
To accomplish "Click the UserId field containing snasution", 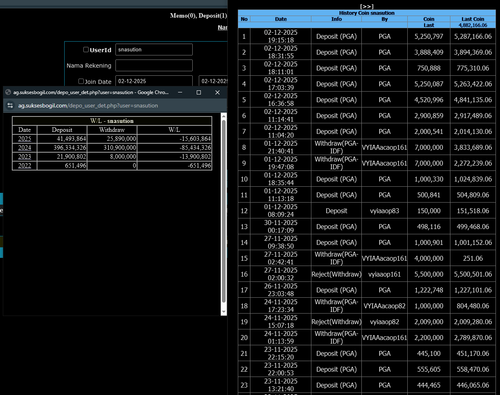I will [154, 50].
